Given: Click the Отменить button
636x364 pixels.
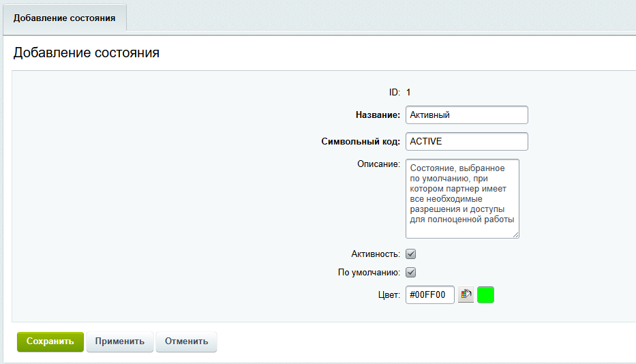Looking at the screenshot, I should pyautogui.click(x=186, y=342).
